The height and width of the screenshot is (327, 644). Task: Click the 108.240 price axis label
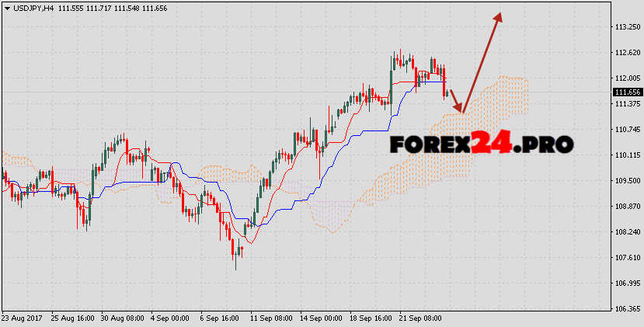(625, 232)
